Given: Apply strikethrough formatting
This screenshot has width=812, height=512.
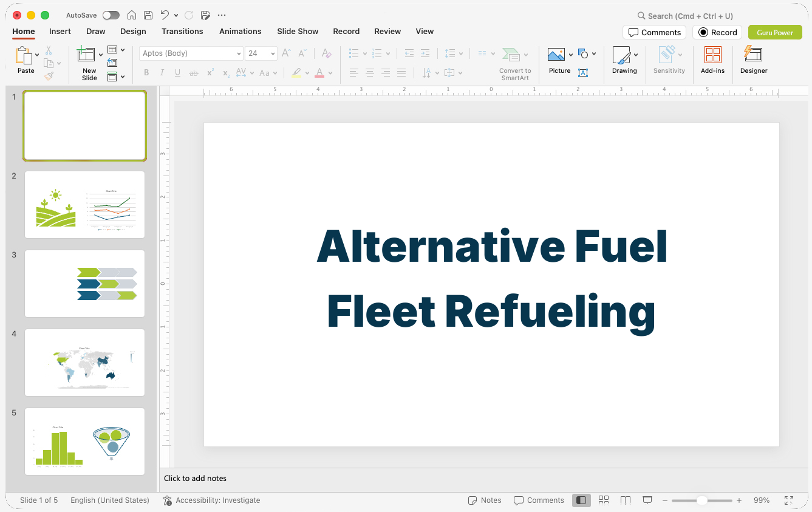Looking at the screenshot, I should (194, 73).
